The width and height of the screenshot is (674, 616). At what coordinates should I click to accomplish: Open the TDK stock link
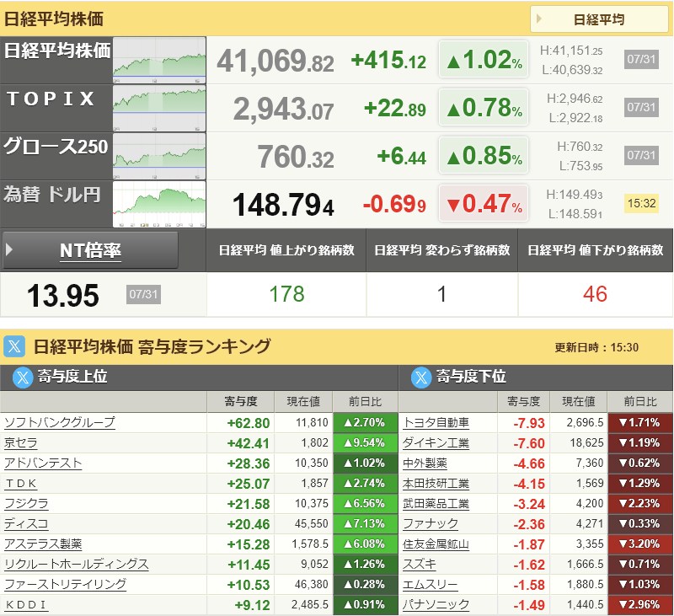pyautogui.click(x=21, y=484)
